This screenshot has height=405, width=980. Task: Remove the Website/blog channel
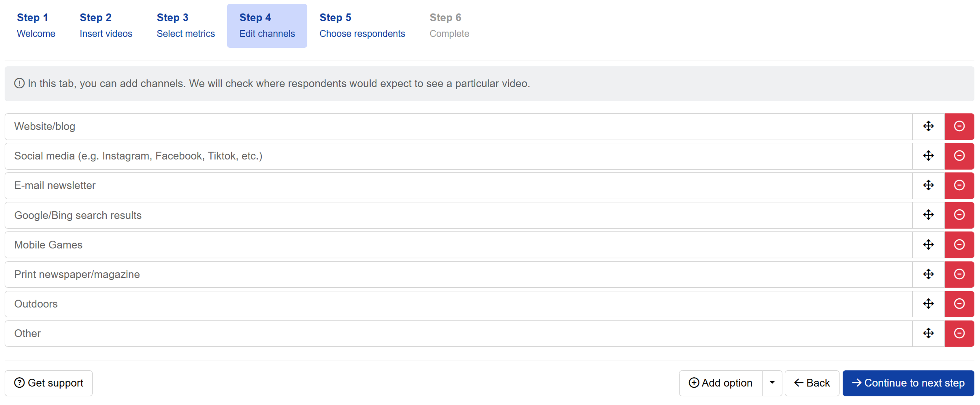[959, 126]
